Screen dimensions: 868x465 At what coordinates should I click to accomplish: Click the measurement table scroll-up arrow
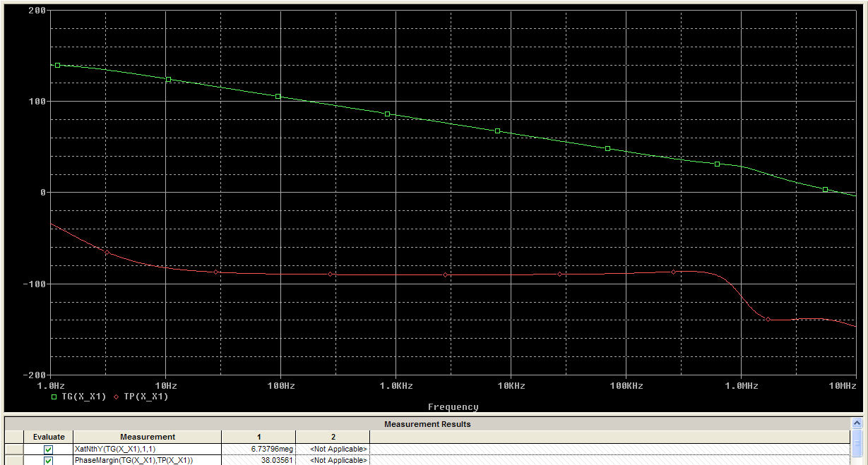pos(857,423)
